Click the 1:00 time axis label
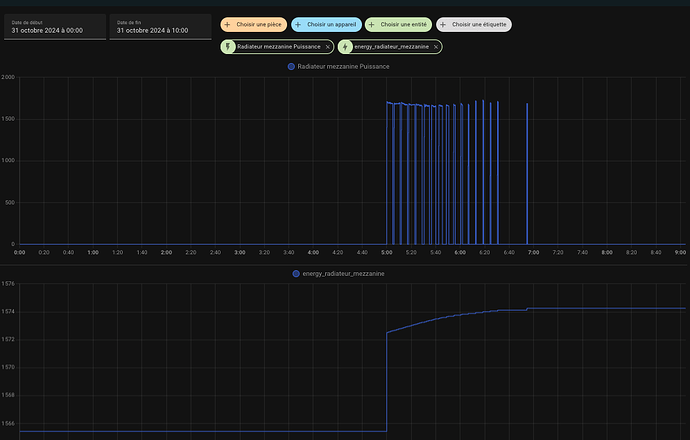Viewport: 690px width, 440px height. pyautogui.click(x=93, y=253)
